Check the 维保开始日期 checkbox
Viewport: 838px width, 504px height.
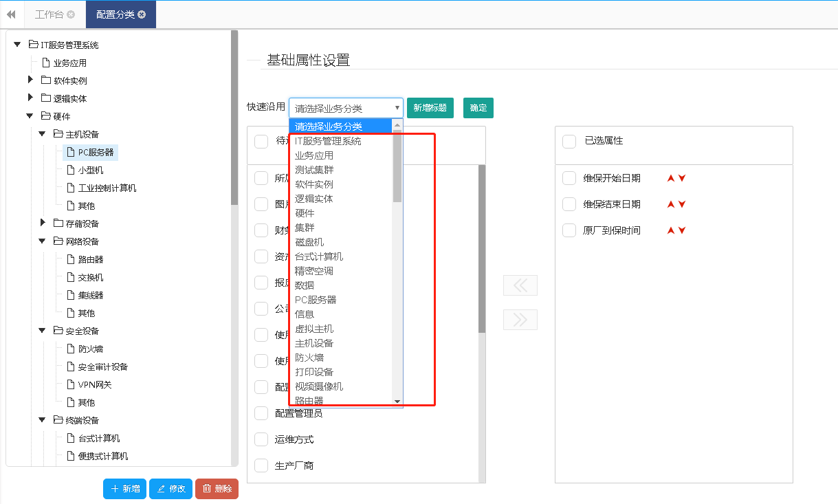click(x=569, y=178)
